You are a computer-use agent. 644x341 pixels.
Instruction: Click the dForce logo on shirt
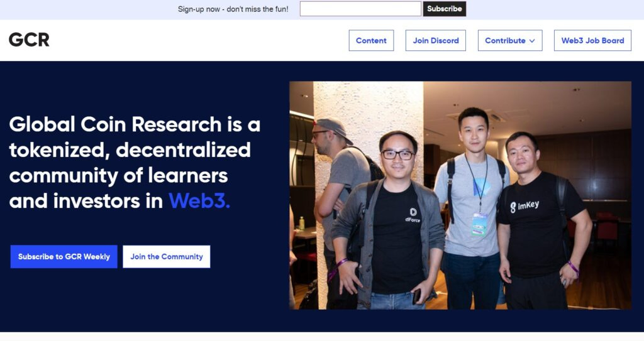tap(413, 215)
